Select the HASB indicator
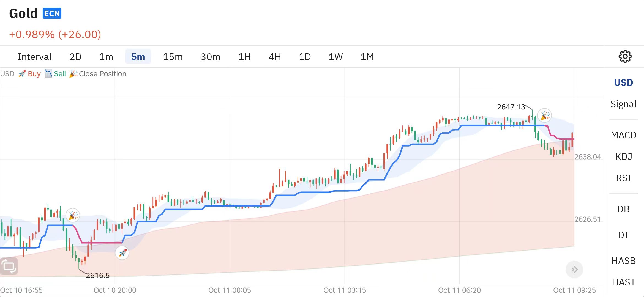 pos(623,261)
